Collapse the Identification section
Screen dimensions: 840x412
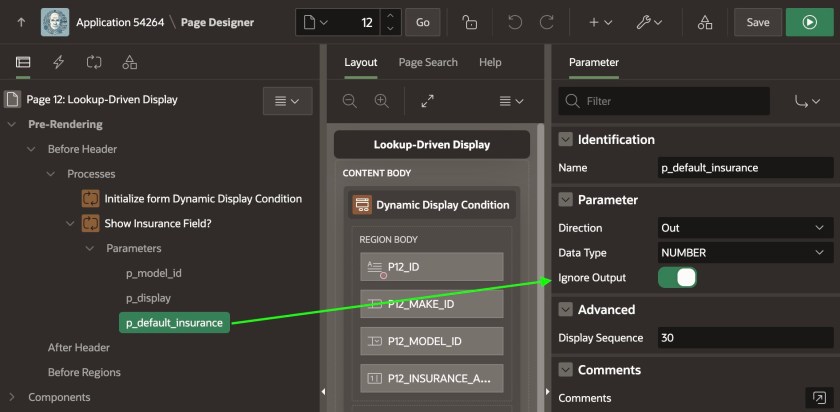point(566,140)
